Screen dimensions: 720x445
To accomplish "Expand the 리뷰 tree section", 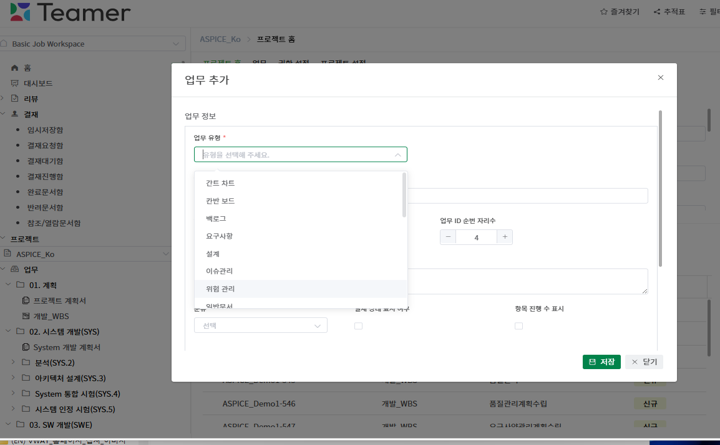I will coord(3,98).
